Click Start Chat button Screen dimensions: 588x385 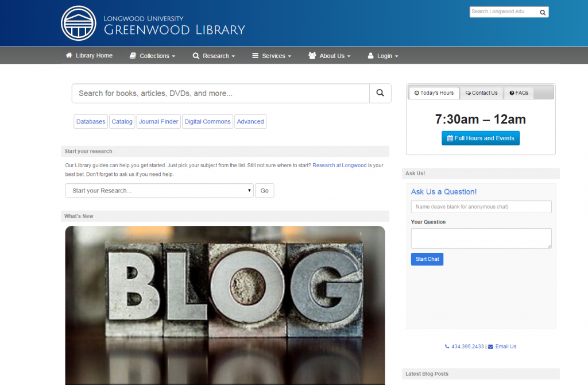click(x=427, y=259)
